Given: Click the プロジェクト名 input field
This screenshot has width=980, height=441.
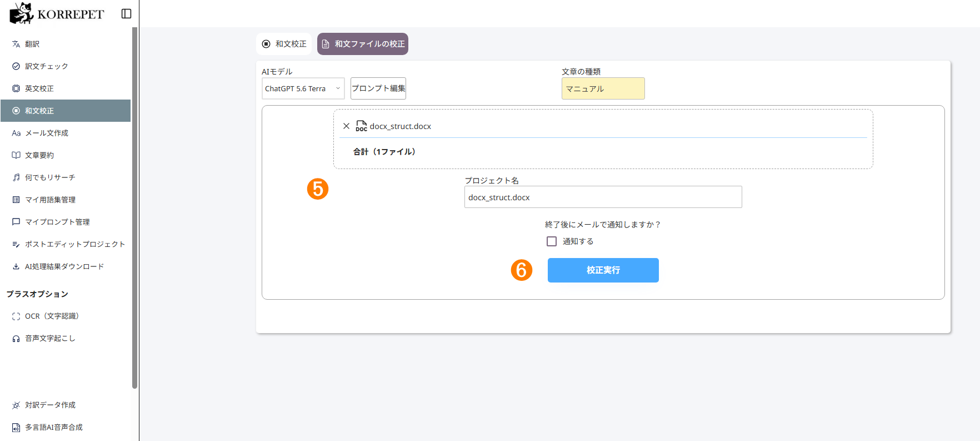Looking at the screenshot, I should coord(603,197).
